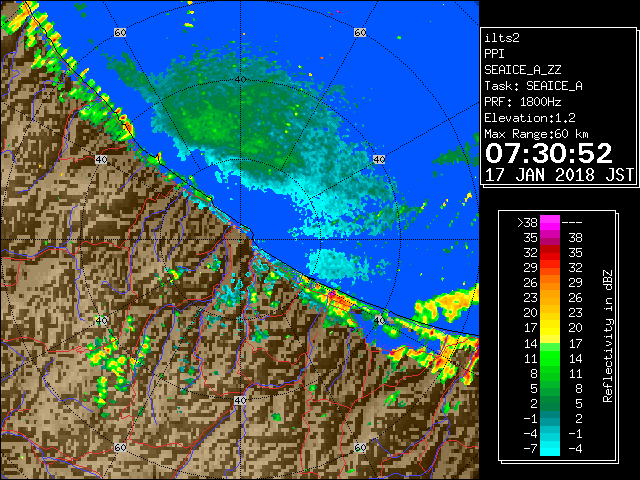Pick the red band in the reflectivity legend
640x480 pixels.
550,253
